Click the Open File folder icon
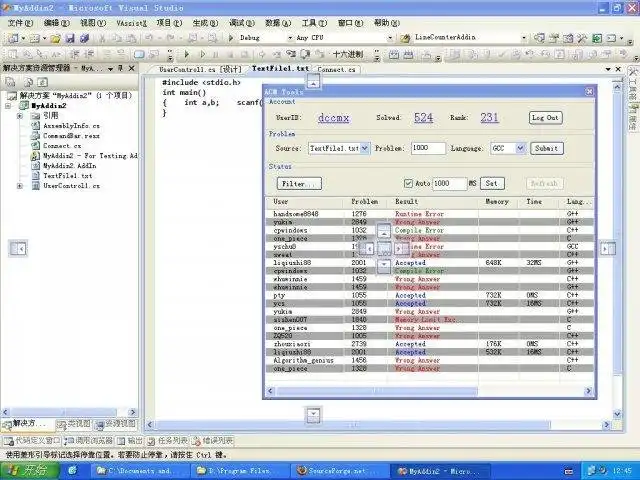The height and width of the screenshot is (480, 640). click(56, 38)
